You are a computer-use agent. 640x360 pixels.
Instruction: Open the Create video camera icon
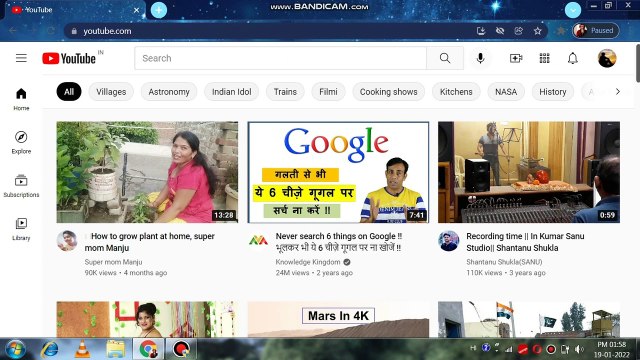coord(516,58)
